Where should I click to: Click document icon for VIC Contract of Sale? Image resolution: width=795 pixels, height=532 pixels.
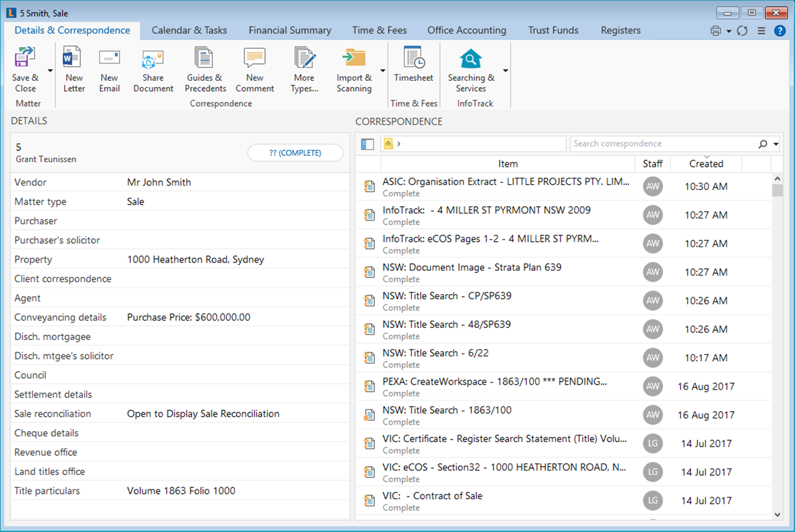(369, 500)
